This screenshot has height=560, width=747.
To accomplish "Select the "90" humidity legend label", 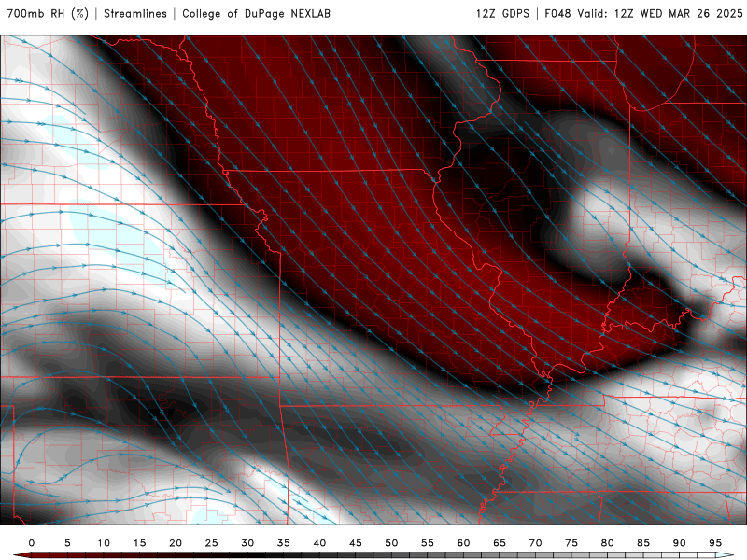I will 680,543.
